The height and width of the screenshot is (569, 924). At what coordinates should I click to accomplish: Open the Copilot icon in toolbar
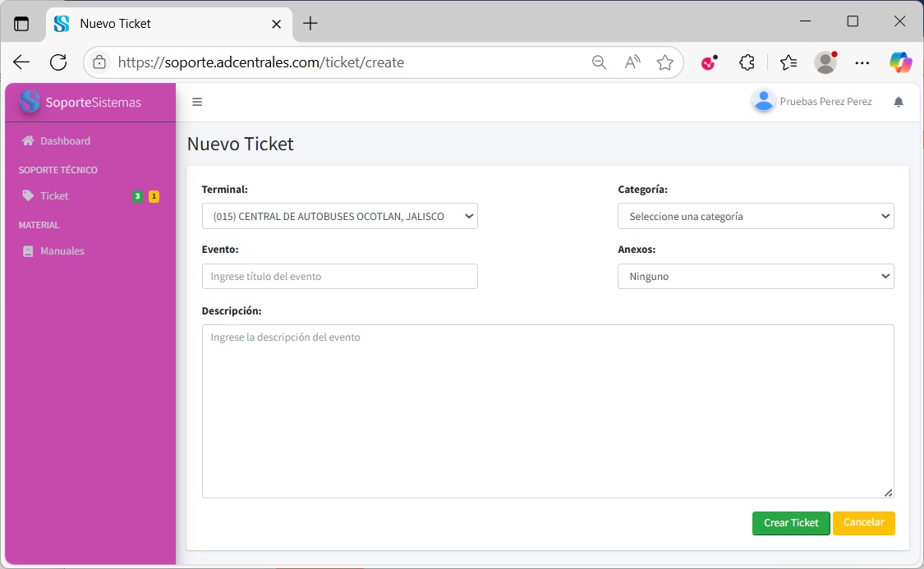coord(900,62)
